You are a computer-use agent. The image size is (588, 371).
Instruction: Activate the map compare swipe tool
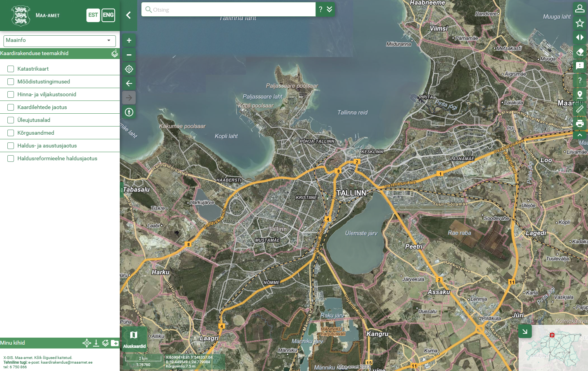click(x=580, y=37)
